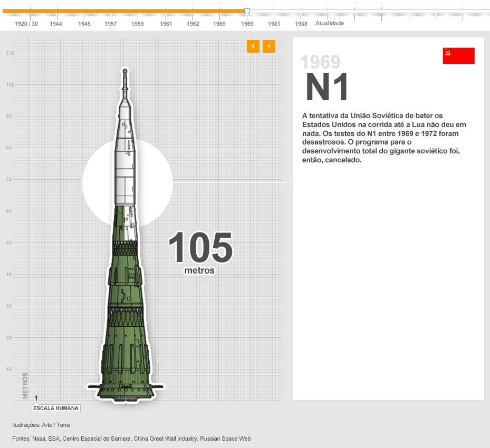Click the next rocket arrow button
The height and width of the screenshot is (448, 490).
point(269,46)
